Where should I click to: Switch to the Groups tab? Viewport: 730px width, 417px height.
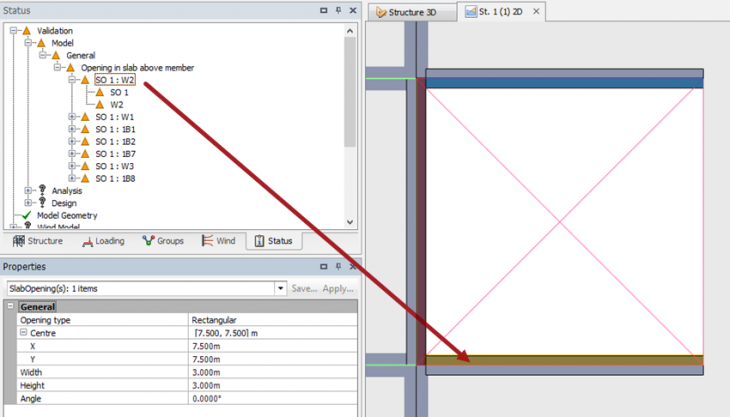pyautogui.click(x=163, y=241)
